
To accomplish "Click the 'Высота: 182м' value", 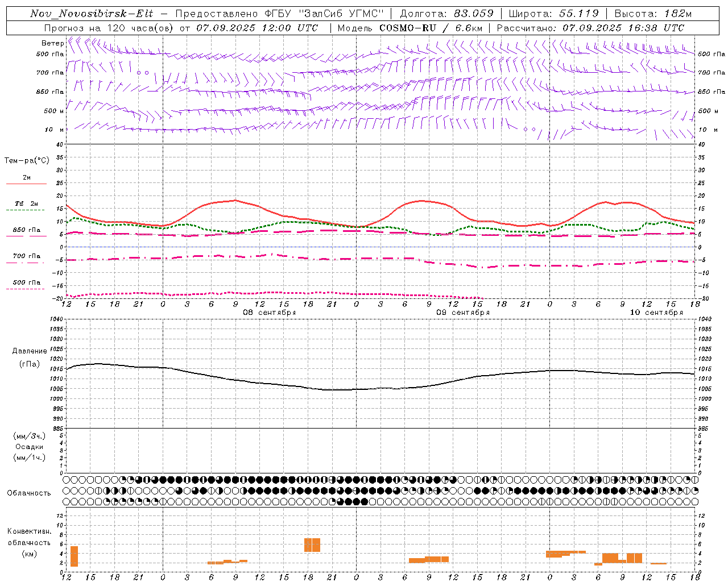I will pos(653,14).
